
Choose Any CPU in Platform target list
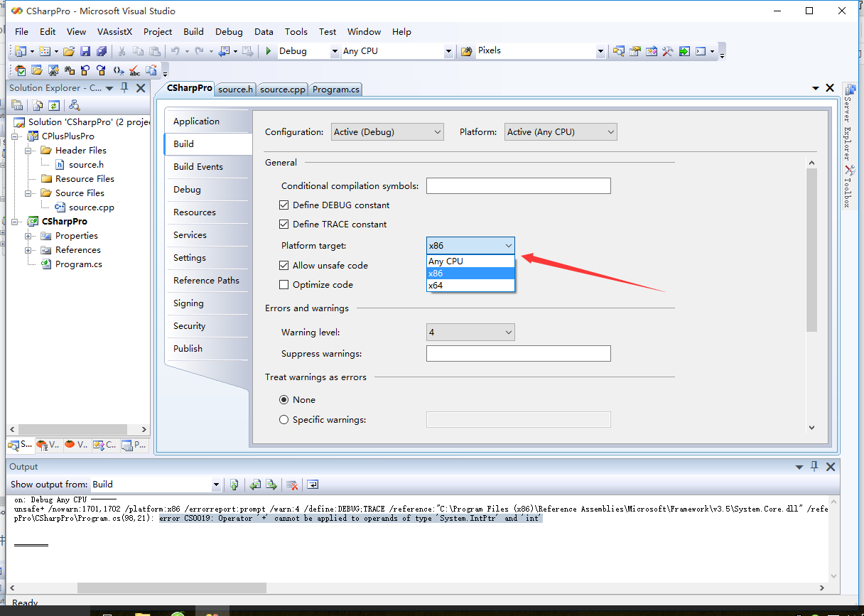(x=470, y=261)
